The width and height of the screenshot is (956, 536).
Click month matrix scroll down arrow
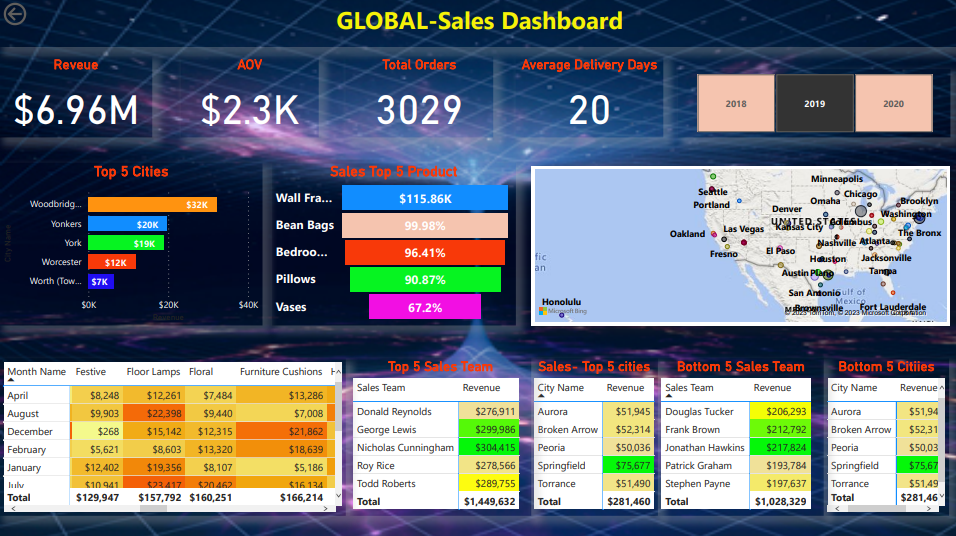pyautogui.click(x=338, y=496)
